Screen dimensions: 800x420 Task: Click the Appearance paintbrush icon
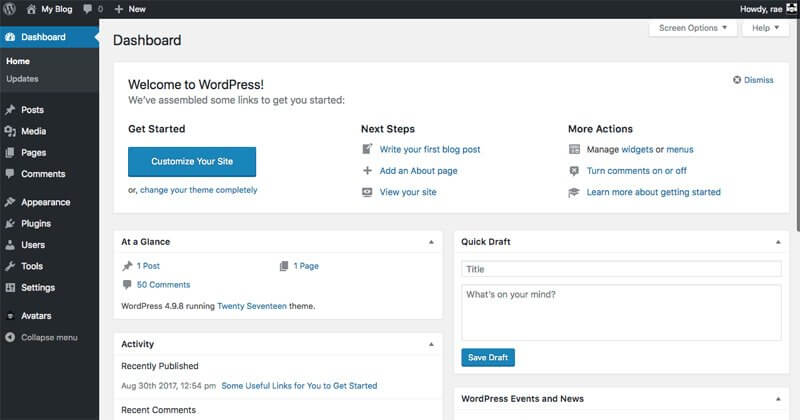[10, 202]
